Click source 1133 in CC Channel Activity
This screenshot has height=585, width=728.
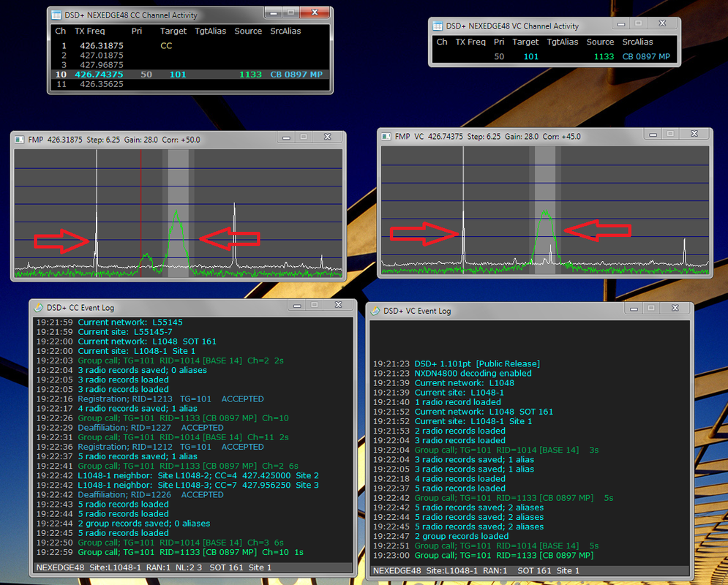click(x=251, y=75)
